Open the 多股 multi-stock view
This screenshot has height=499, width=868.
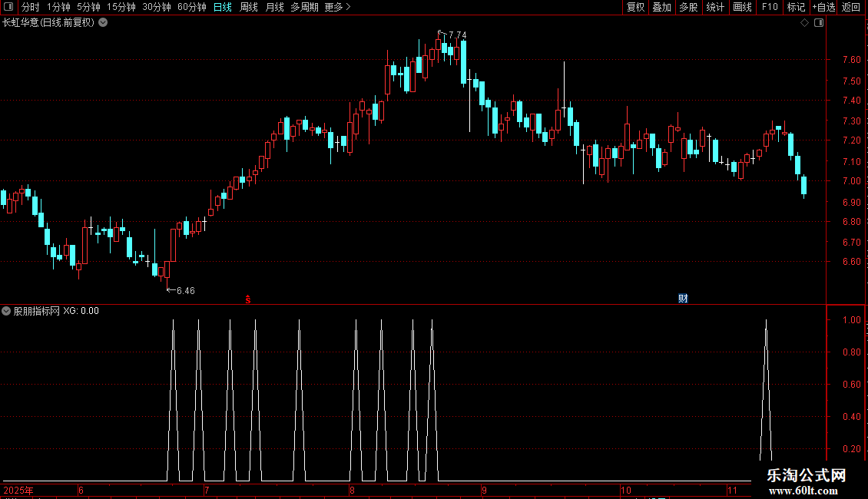688,7
